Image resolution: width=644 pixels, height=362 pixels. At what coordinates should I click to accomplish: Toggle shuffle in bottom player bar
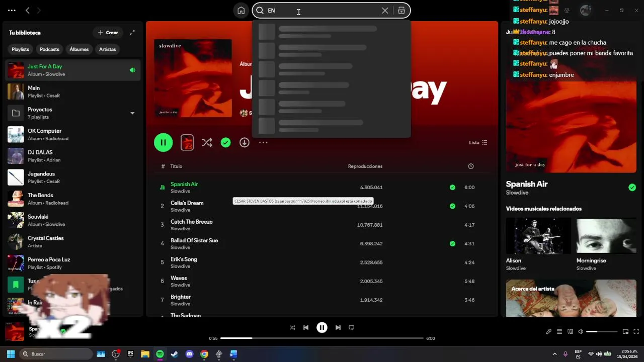click(292, 327)
